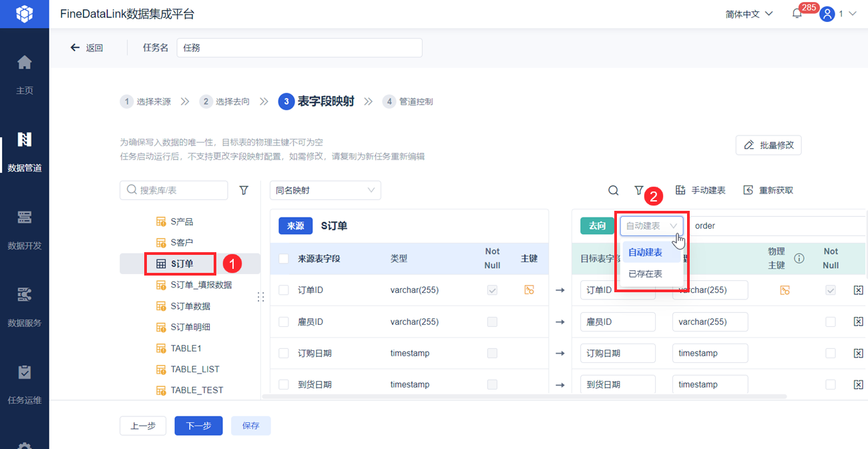The image size is (868, 449).
Task: Delete the 订单ID target field row
Action: click(x=859, y=290)
